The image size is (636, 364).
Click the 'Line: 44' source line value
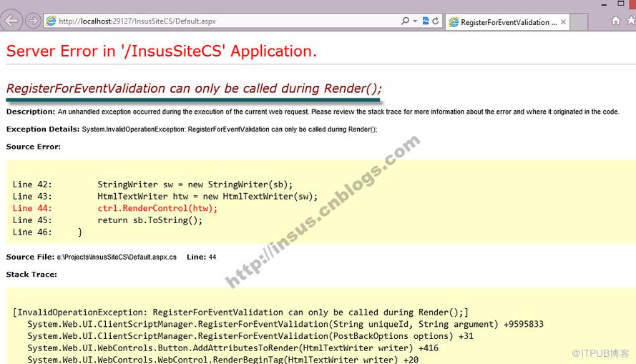pos(201,257)
